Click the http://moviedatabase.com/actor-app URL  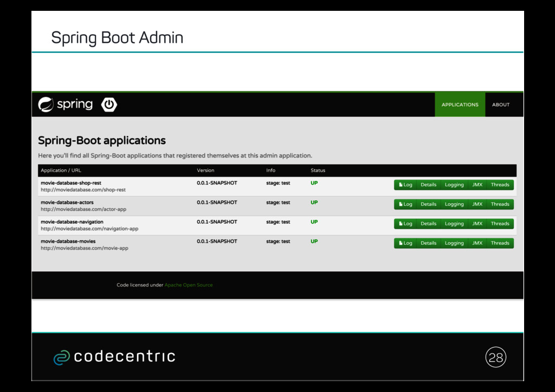pos(83,209)
